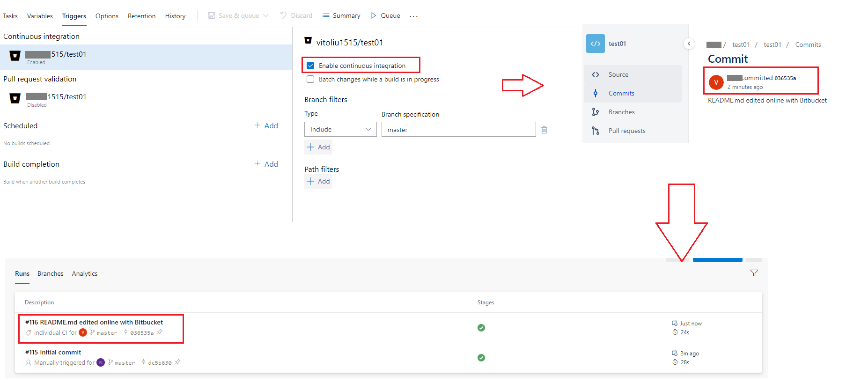Open run #116 README.md edited online
Image resolution: width=868 pixels, height=383 pixels.
94,322
